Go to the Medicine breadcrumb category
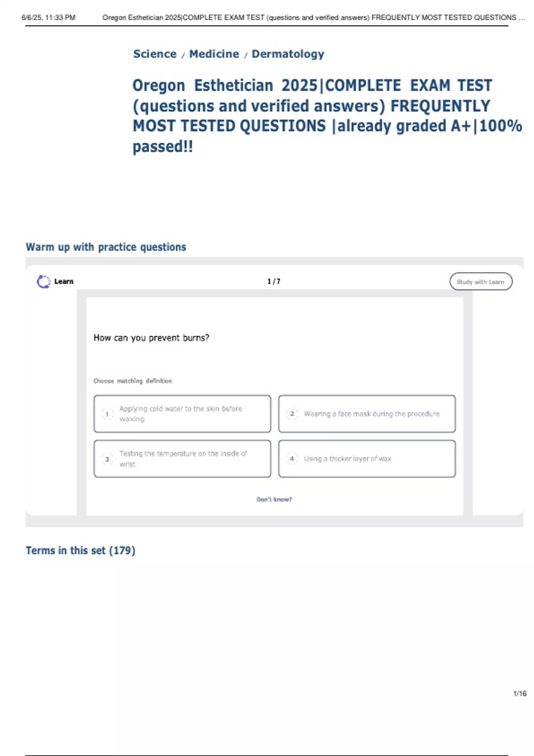Image resolution: width=534 pixels, height=756 pixels. click(214, 54)
